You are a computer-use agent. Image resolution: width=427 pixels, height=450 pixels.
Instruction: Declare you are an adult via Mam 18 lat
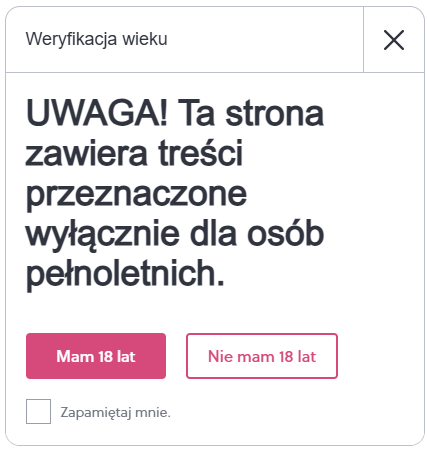point(96,356)
